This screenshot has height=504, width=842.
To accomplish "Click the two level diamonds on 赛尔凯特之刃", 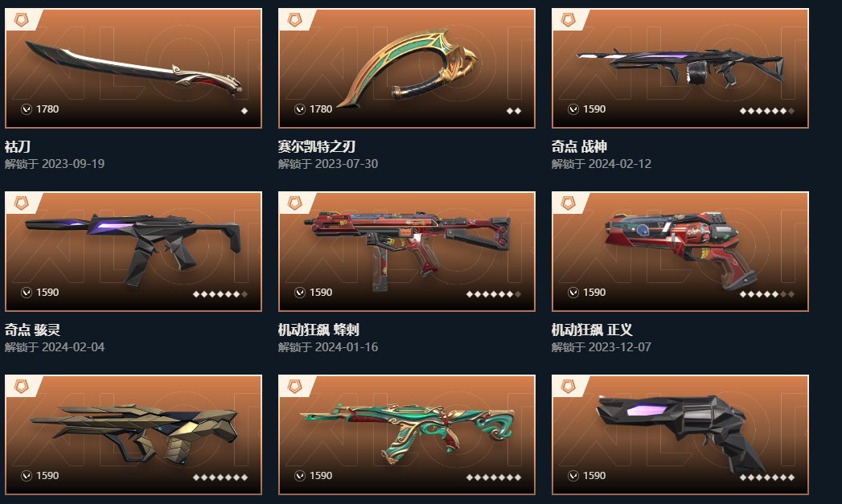I will [514, 111].
